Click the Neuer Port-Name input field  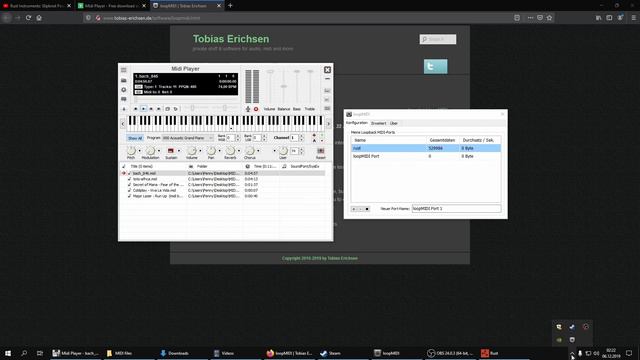[456, 209]
